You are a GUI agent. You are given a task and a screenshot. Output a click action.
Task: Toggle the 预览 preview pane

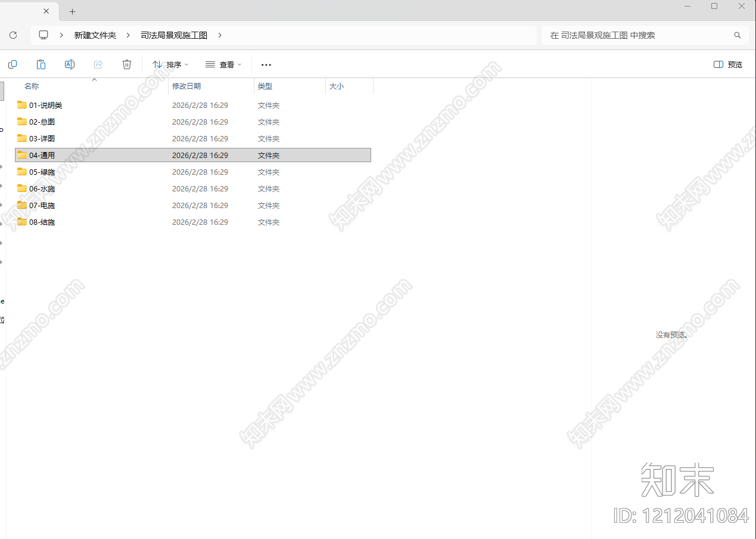click(x=727, y=64)
